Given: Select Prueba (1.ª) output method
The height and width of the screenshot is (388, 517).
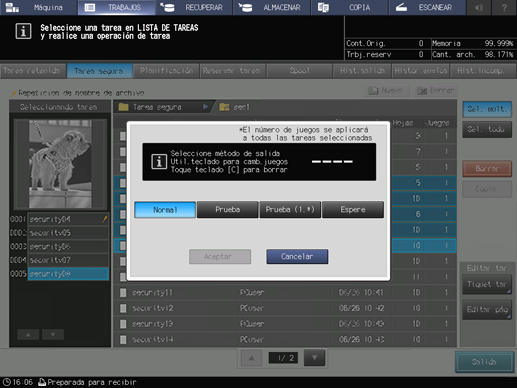Looking at the screenshot, I should click(x=290, y=210).
